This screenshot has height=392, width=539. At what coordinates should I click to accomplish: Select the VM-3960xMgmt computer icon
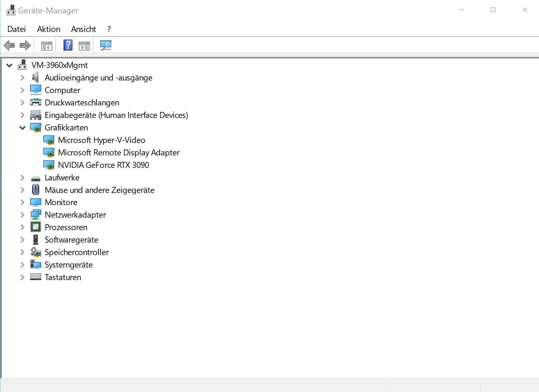tap(22, 65)
